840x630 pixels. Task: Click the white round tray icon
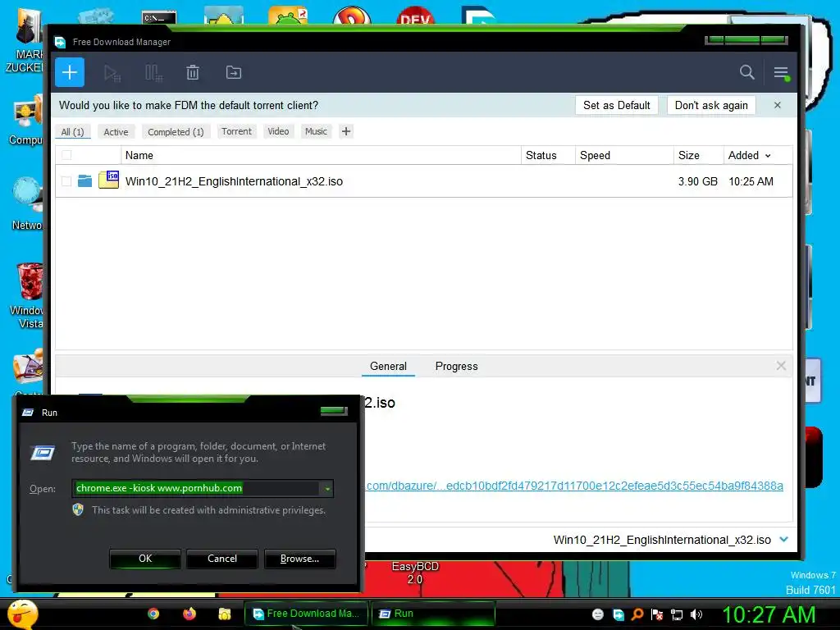(x=598, y=614)
